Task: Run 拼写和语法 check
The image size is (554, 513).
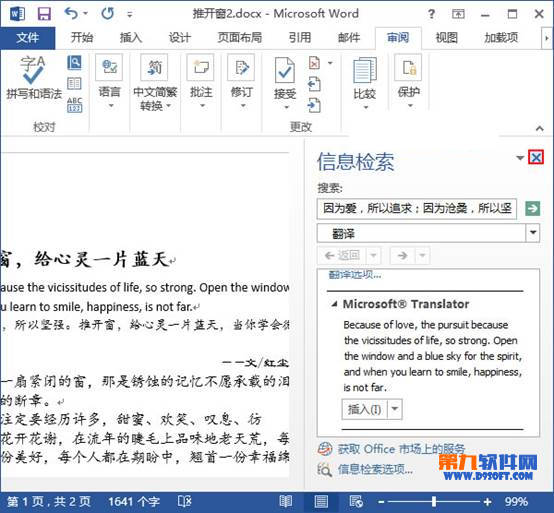Action: pyautogui.click(x=34, y=78)
